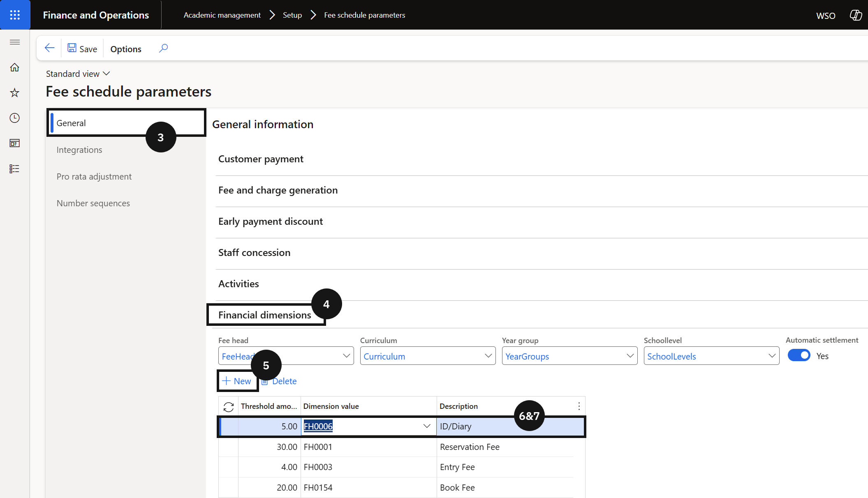The width and height of the screenshot is (868, 498).
Task: Click the 30.00 threshold cell
Action: (x=269, y=447)
